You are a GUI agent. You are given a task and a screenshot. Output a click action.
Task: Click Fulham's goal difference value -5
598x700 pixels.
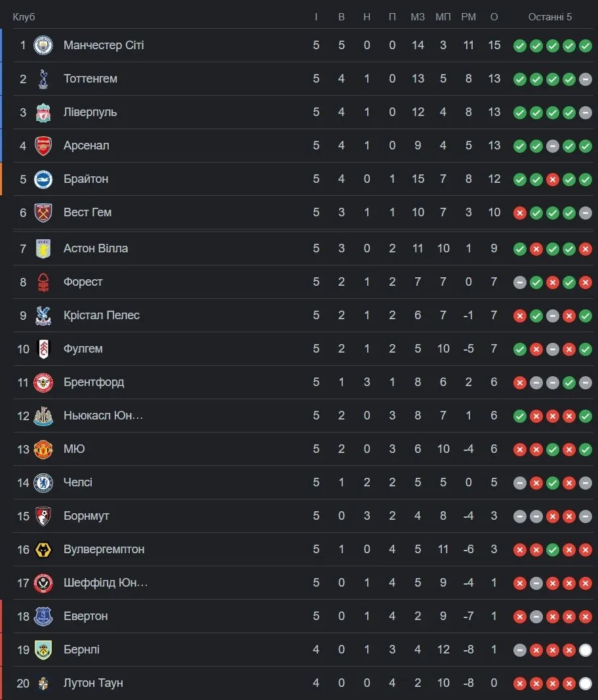click(x=468, y=349)
